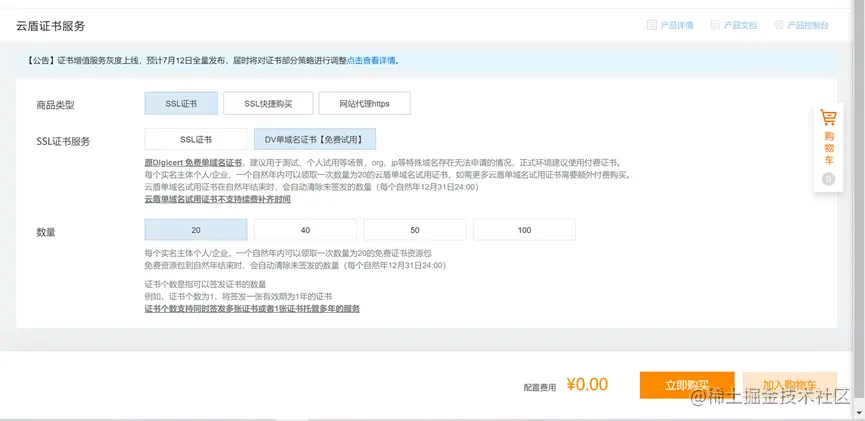Click 云盾单域名试用证书不支持续费补齐时间 text

coord(217,199)
